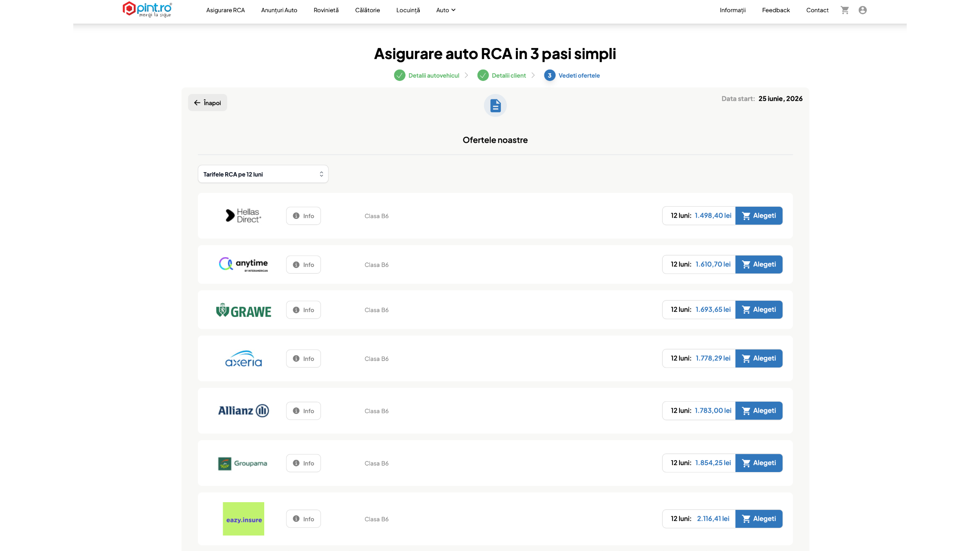The image size is (980, 551).
Task: Choose the eazy.insure offer with Alegeti
Action: tap(759, 519)
